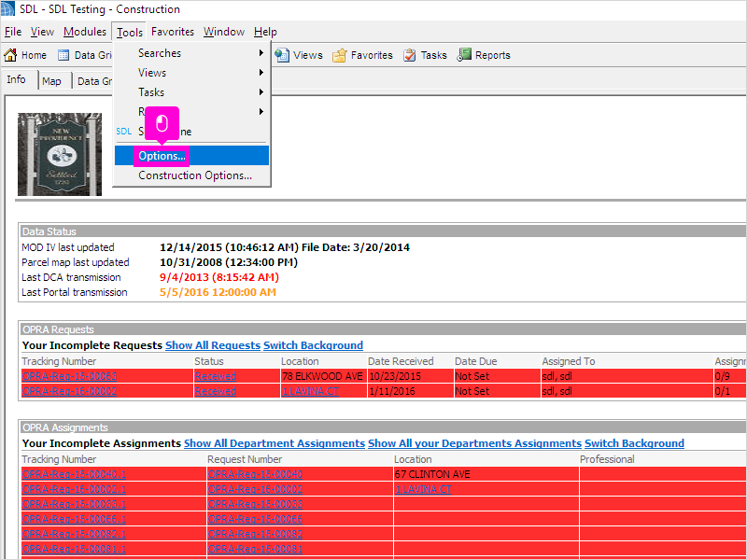
Task: Open the Modules menu
Action: pyautogui.click(x=85, y=32)
